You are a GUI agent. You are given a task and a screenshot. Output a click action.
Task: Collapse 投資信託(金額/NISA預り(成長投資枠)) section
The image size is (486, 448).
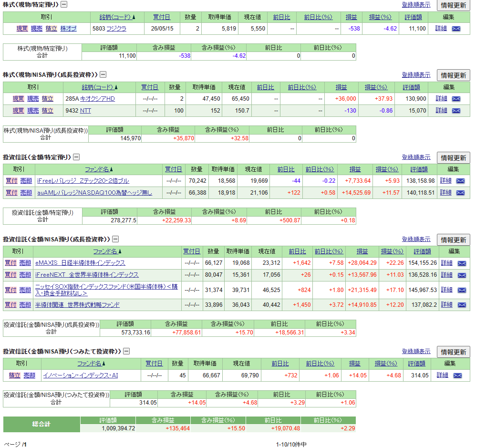click(115, 239)
